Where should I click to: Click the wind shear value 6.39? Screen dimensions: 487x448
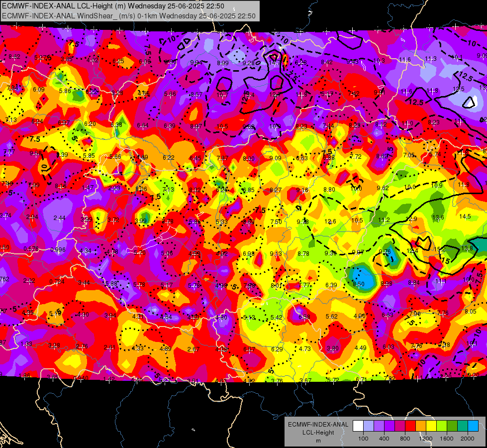pos(331,285)
